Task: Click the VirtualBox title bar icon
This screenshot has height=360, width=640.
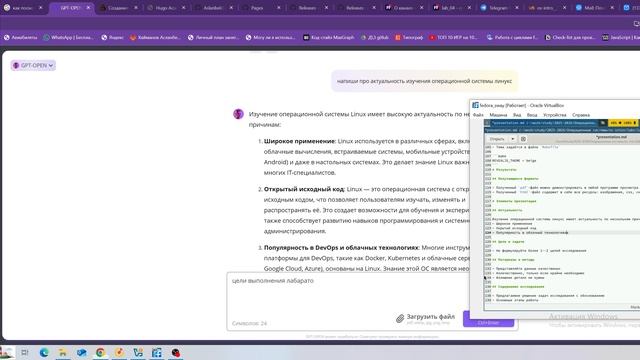Action: coord(476,105)
